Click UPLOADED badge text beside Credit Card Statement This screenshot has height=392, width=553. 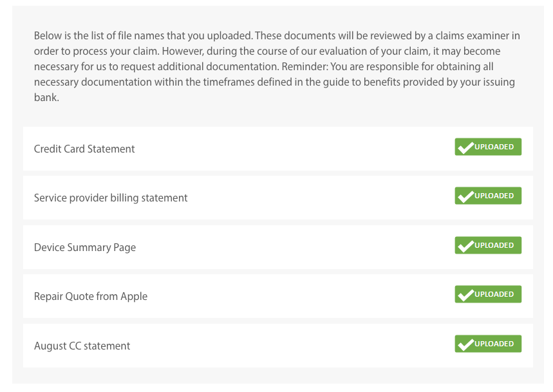[494, 147]
